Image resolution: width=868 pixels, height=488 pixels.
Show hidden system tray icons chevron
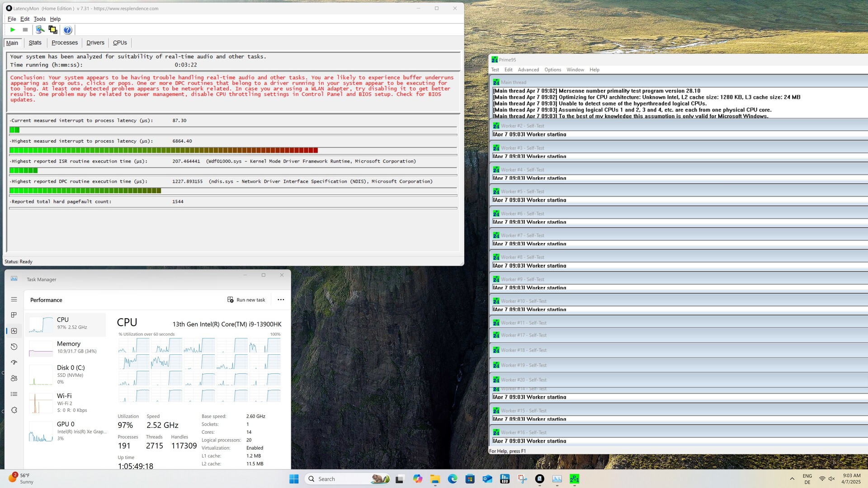tap(792, 479)
